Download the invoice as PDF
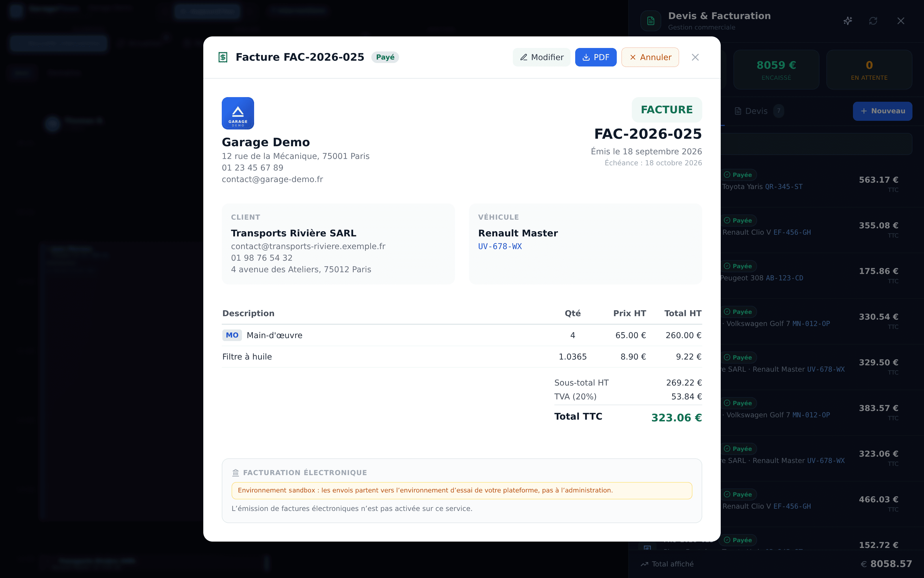 point(596,57)
